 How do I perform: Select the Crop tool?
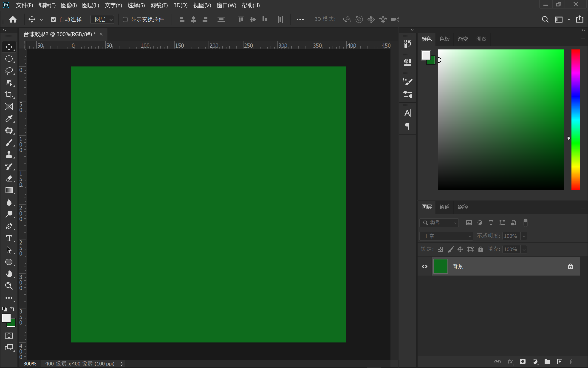(x=9, y=95)
